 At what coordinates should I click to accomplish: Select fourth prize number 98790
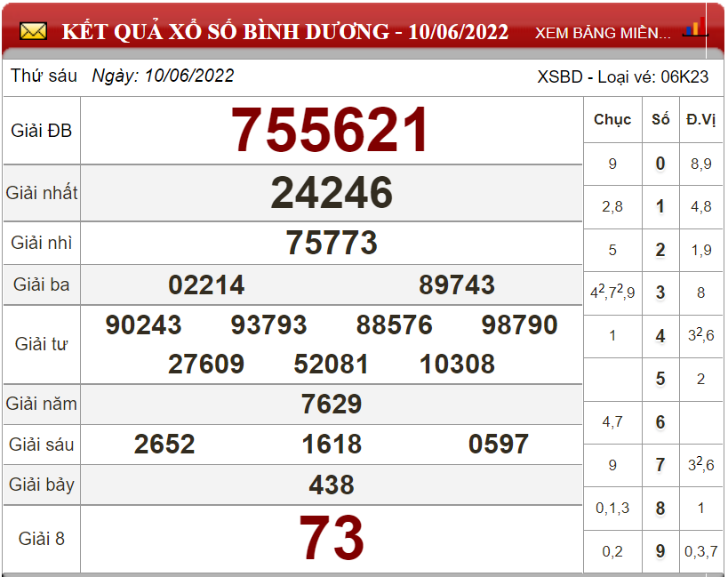pyautogui.click(x=519, y=325)
